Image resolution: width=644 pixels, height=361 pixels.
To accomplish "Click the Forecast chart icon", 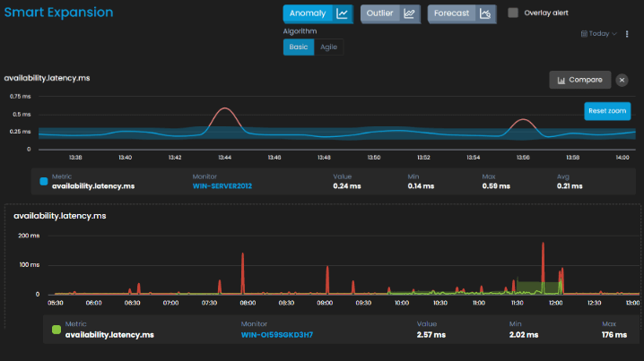I will (485, 13).
